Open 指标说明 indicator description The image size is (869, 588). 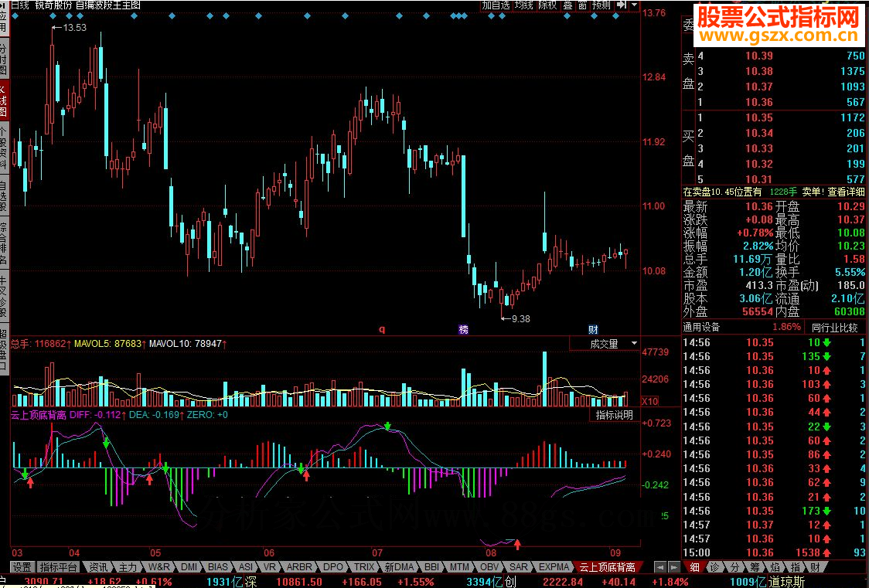[614, 415]
